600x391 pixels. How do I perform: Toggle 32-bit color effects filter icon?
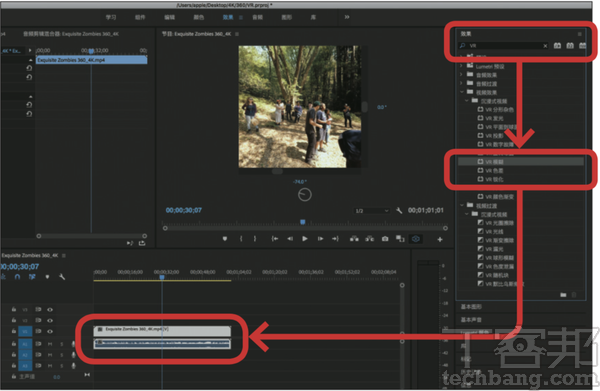point(570,46)
